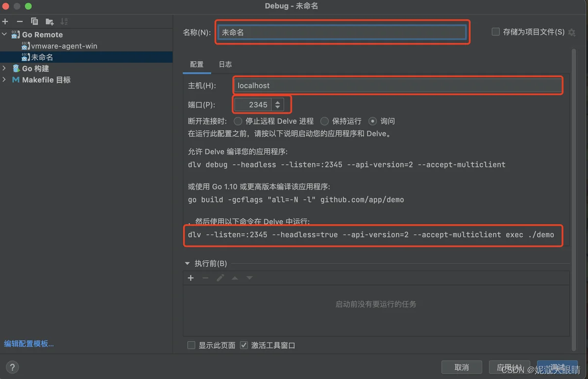Open the settings gear beside 存储为项目文件
The width and height of the screenshot is (588, 379).
point(571,31)
